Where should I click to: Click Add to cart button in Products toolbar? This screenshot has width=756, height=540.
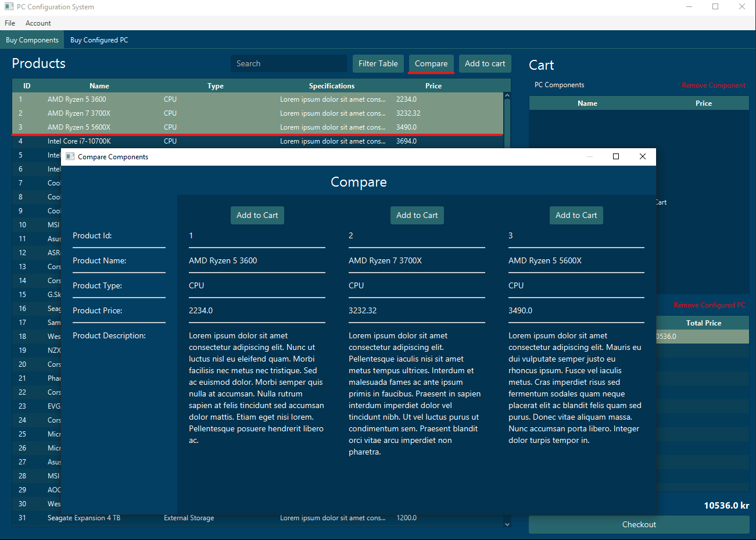[x=485, y=64]
